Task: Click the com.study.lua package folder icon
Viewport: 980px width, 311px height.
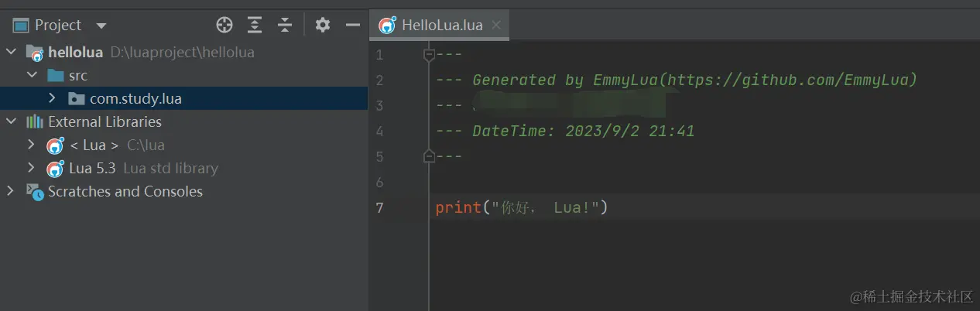Action: coord(76,99)
